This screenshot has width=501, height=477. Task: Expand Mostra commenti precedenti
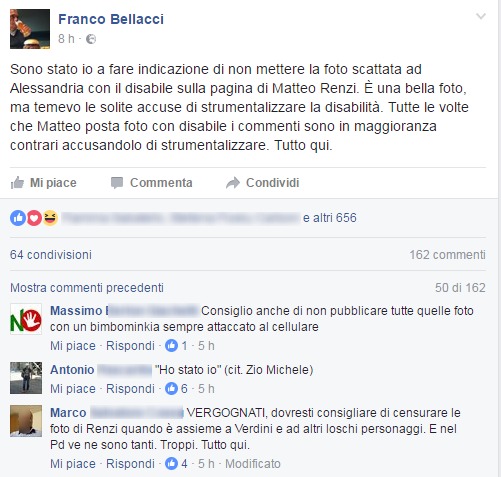click(87, 288)
